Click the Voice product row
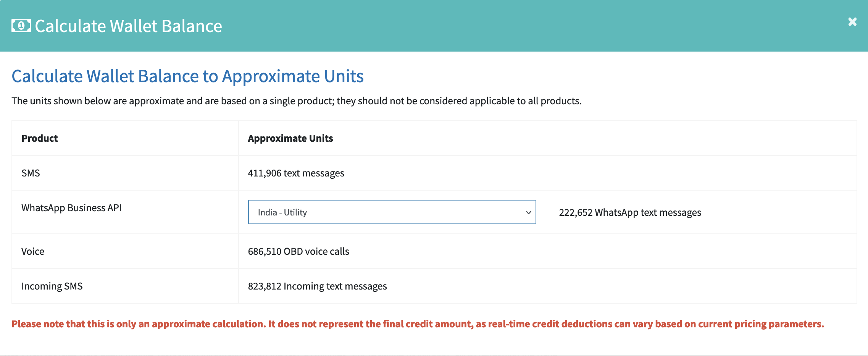 [33, 251]
